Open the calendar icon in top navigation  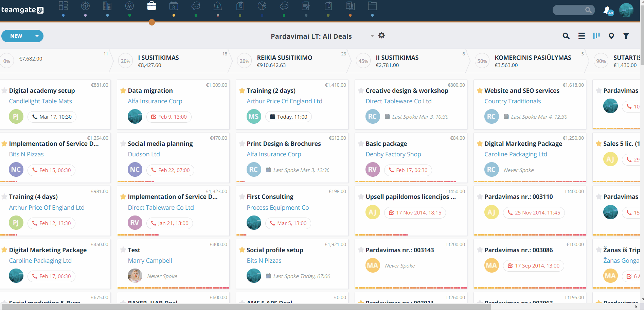(x=174, y=6)
